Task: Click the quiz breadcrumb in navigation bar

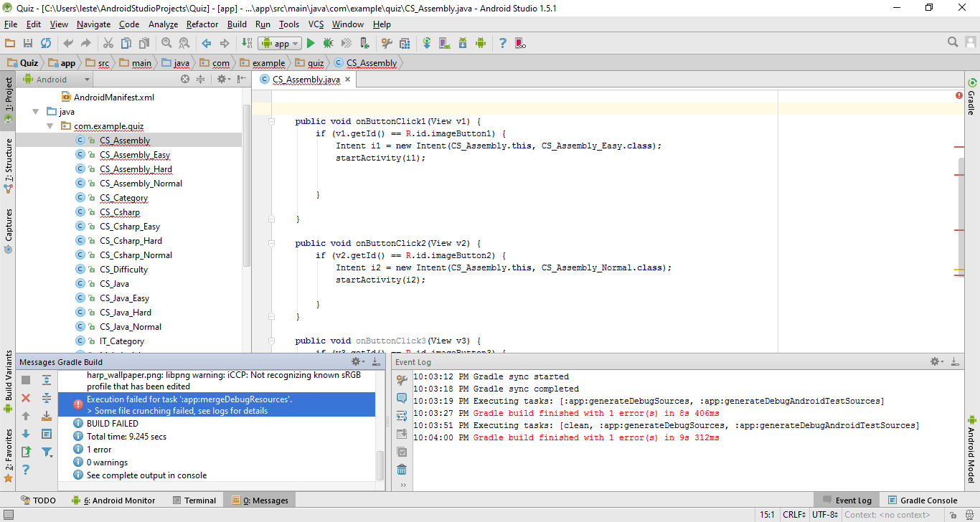Action: (x=316, y=63)
